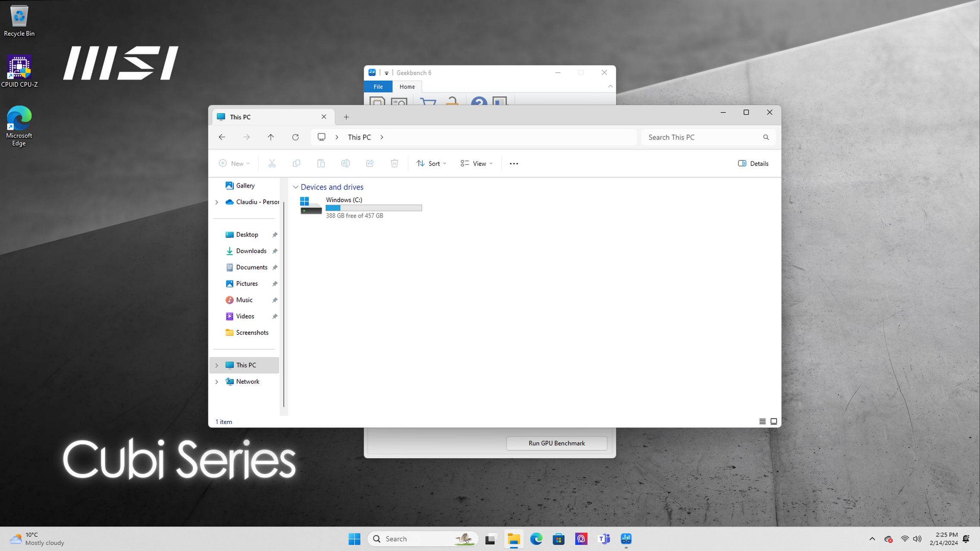Expand the Claudiu - Personal OneDrive node
This screenshot has height=551, width=980.
(x=217, y=202)
